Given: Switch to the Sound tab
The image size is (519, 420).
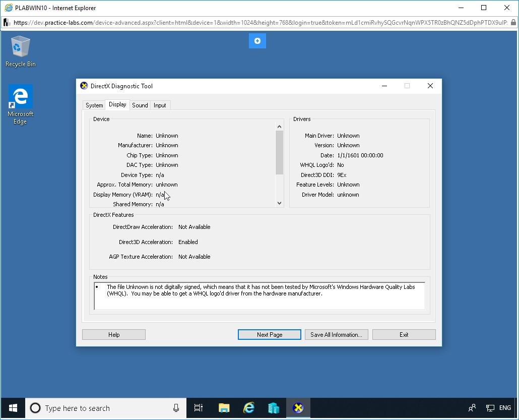Looking at the screenshot, I should [140, 105].
